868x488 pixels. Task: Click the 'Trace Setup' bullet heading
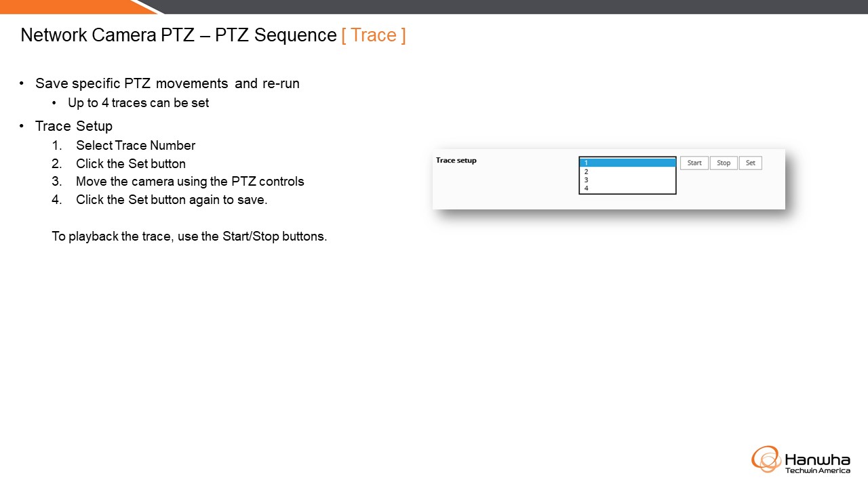74,126
